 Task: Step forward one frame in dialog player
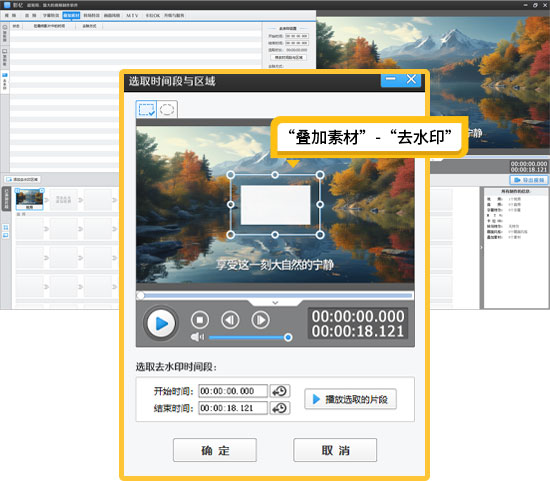click(261, 320)
